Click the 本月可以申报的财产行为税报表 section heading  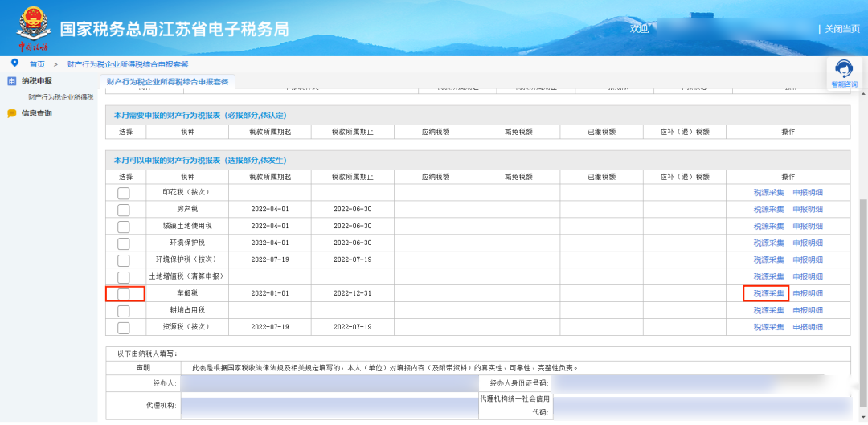[200, 160]
